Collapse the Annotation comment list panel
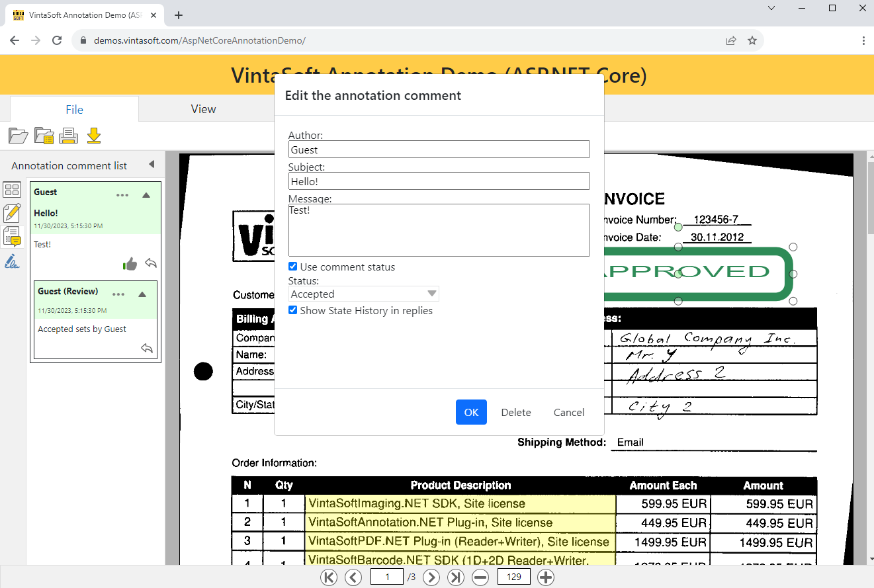Screen dimensions: 874x588 152,165
